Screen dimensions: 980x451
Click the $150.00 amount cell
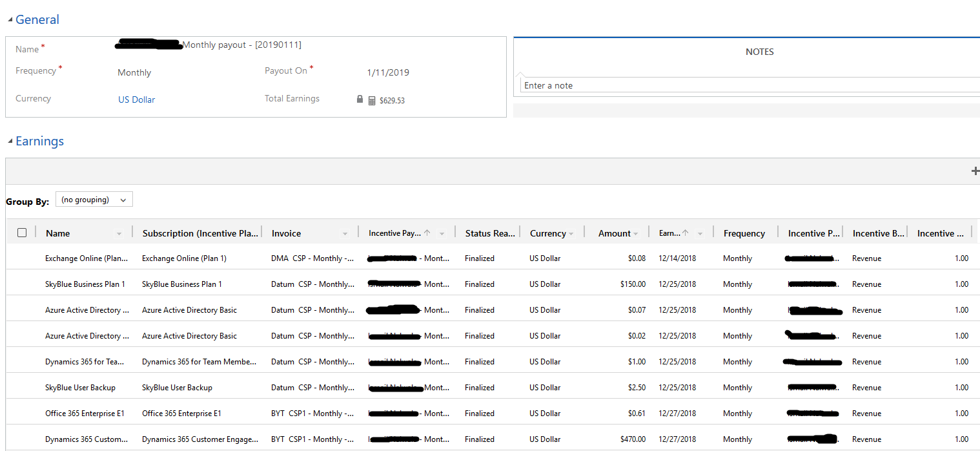pyautogui.click(x=633, y=284)
